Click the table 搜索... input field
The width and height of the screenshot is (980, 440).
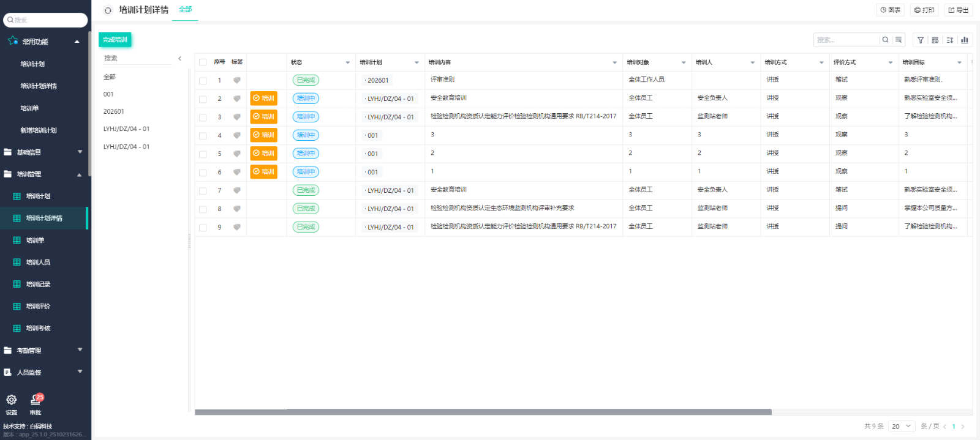pos(846,40)
